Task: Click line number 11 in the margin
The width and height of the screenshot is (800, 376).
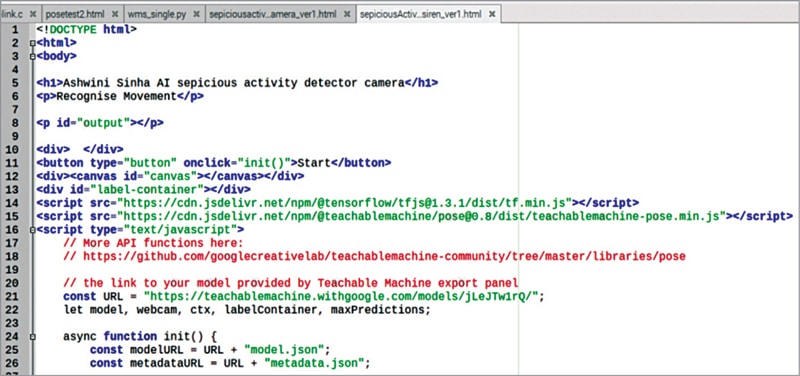Action: (x=12, y=163)
